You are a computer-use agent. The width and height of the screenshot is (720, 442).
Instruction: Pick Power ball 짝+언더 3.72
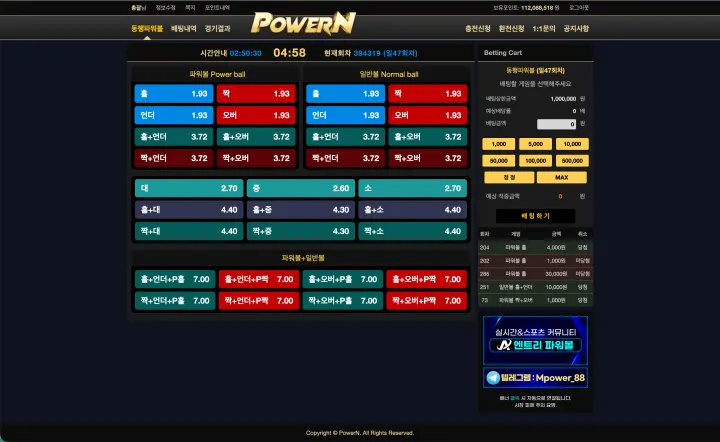click(174, 158)
